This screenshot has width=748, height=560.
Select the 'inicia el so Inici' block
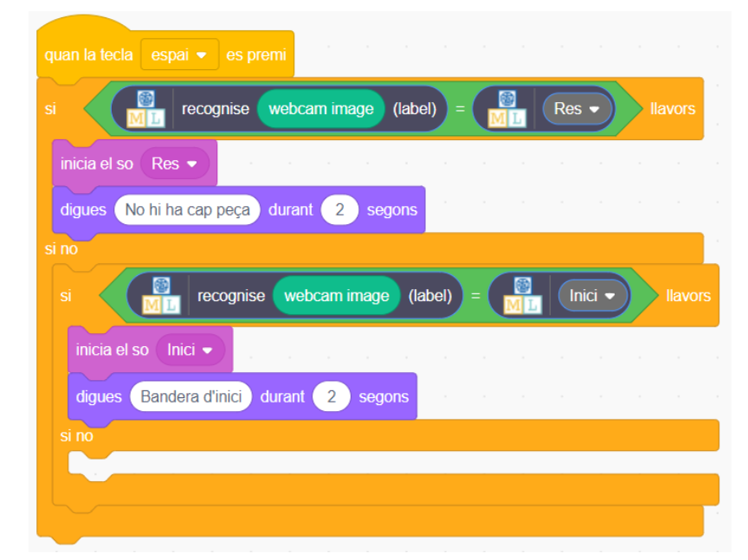point(111,350)
